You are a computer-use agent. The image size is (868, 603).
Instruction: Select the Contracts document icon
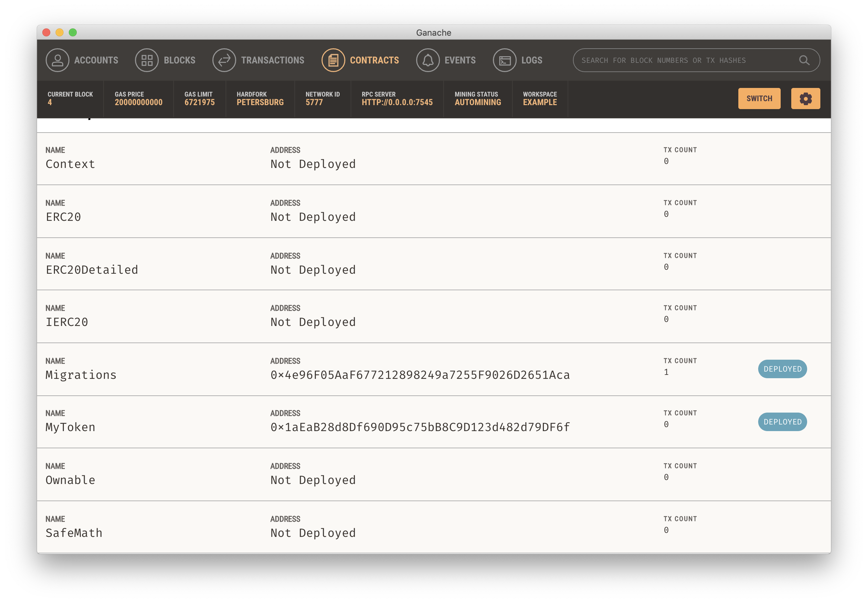333,60
